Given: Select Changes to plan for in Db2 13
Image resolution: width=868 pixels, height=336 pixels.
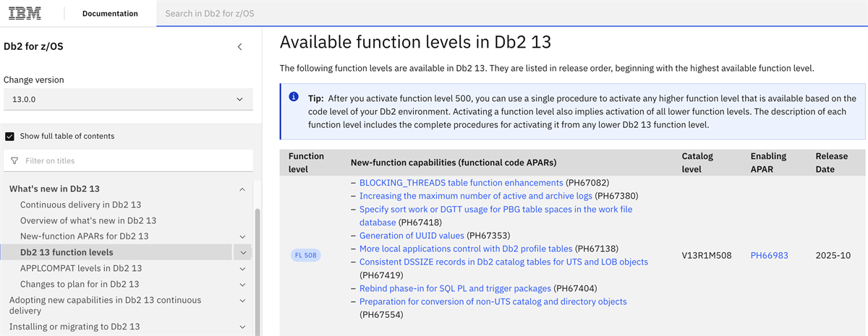Looking at the screenshot, I should [x=80, y=284].
